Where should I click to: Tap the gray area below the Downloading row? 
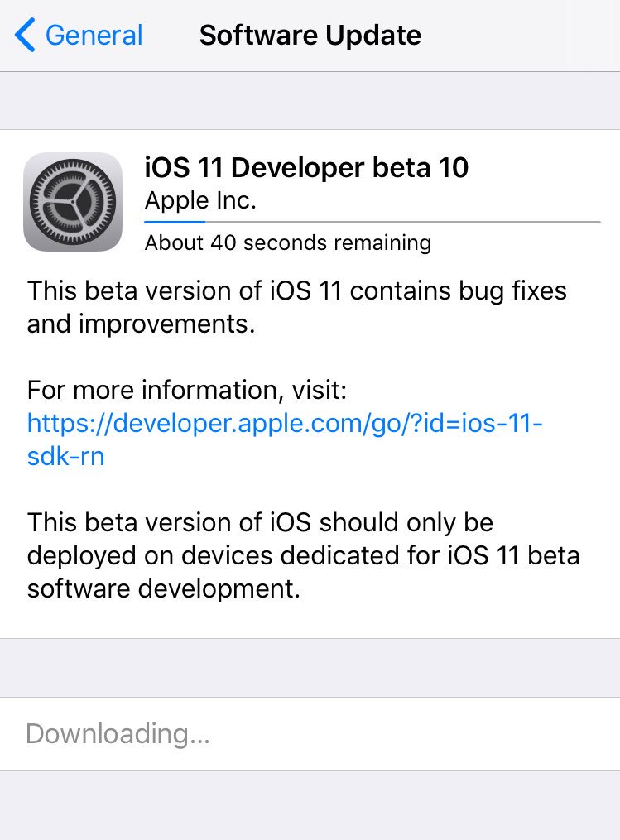click(310, 804)
